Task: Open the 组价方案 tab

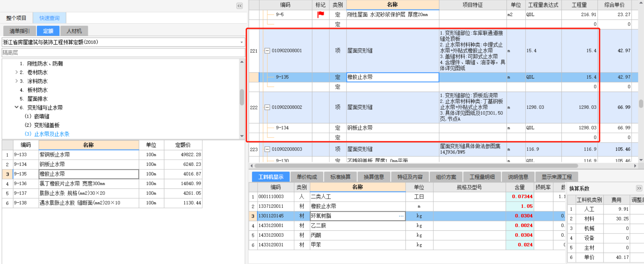Action: (446, 177)
